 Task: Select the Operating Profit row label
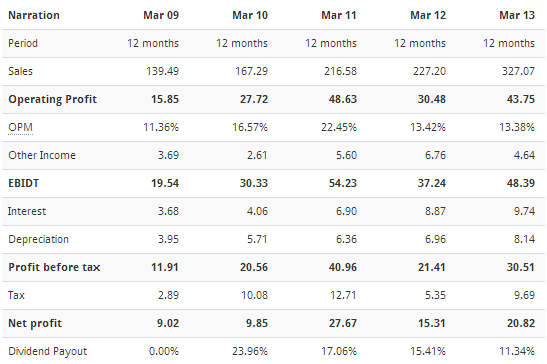[x=52, y=99]
